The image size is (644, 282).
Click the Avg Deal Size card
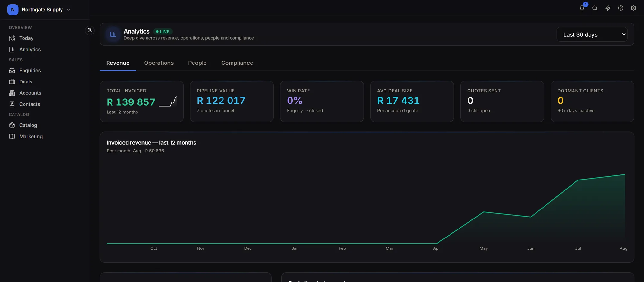coord(412,101)
